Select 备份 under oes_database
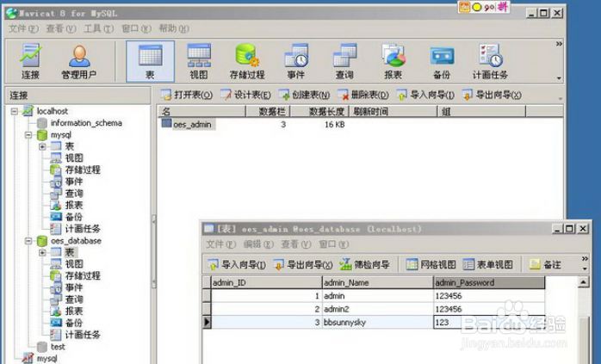Viewport: 601px width, 364px height. pyautogui.click(x=74, y=323)
